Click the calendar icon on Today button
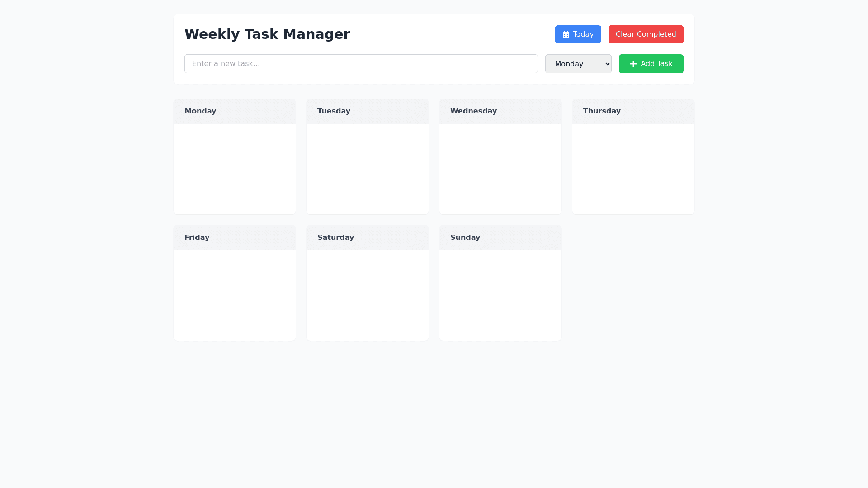868x488 pixels. click(x=566, y=35)
